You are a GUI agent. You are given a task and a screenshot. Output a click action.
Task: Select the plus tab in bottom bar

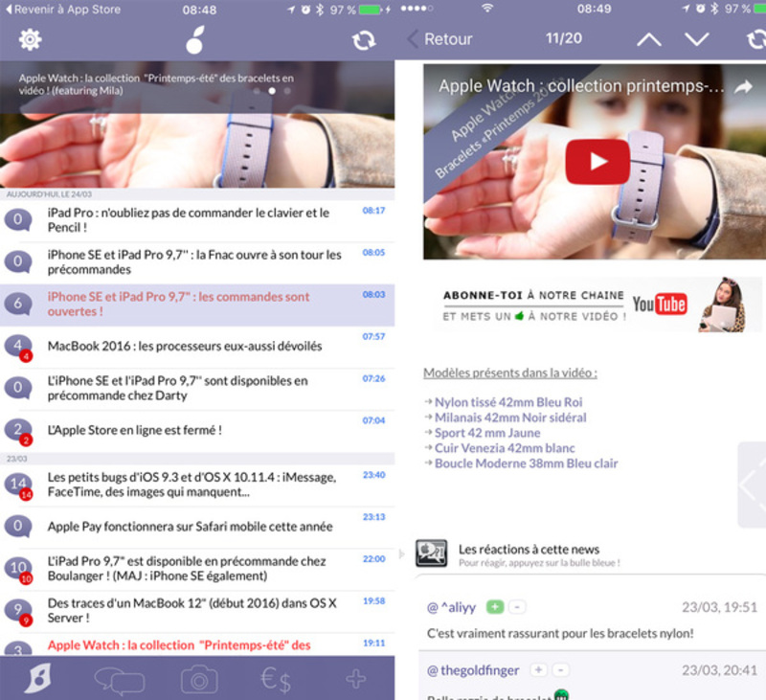pos(355,680)
